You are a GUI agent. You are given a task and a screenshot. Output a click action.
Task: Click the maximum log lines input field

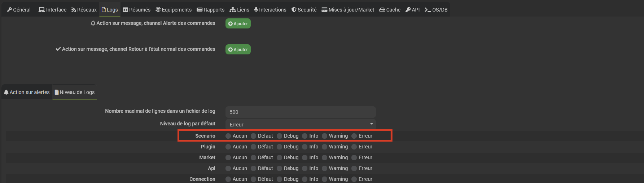pyautogui.click(x=300, y=112)
